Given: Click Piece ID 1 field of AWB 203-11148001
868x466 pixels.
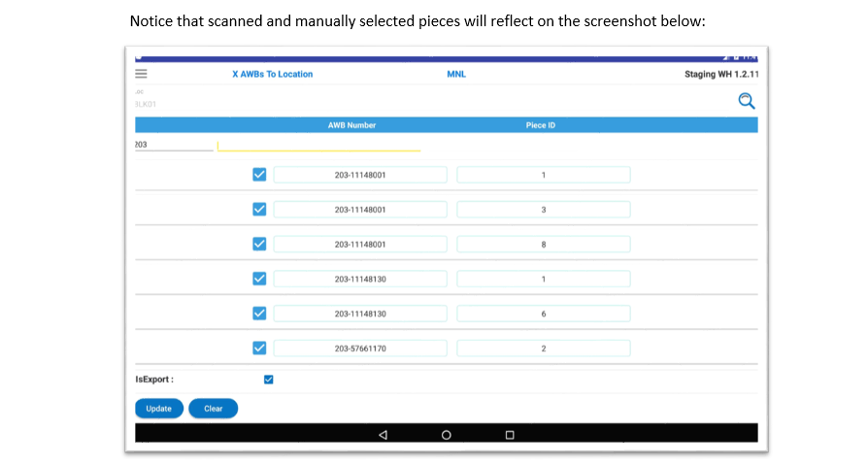Looking at the screenshot, I should click(x=543, y=175).
